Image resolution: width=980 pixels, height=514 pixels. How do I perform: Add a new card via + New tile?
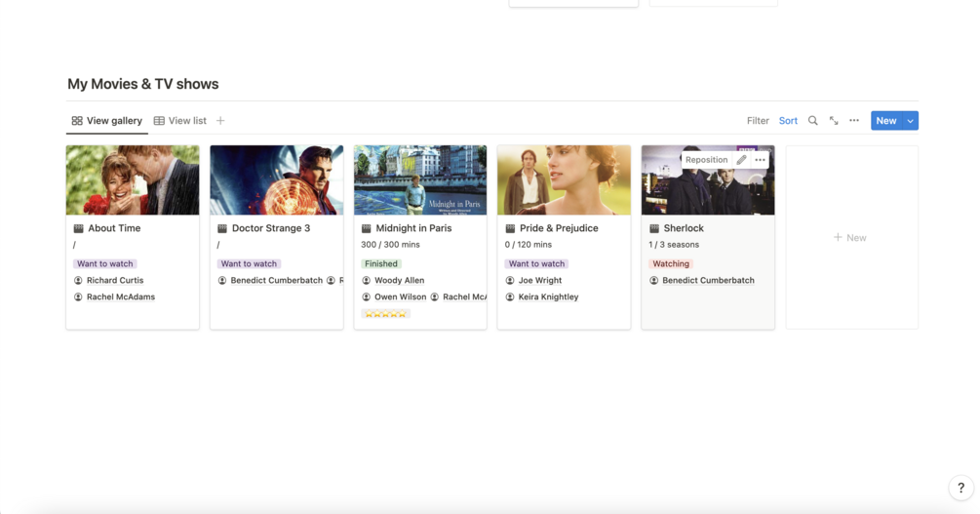click(851, 238)
